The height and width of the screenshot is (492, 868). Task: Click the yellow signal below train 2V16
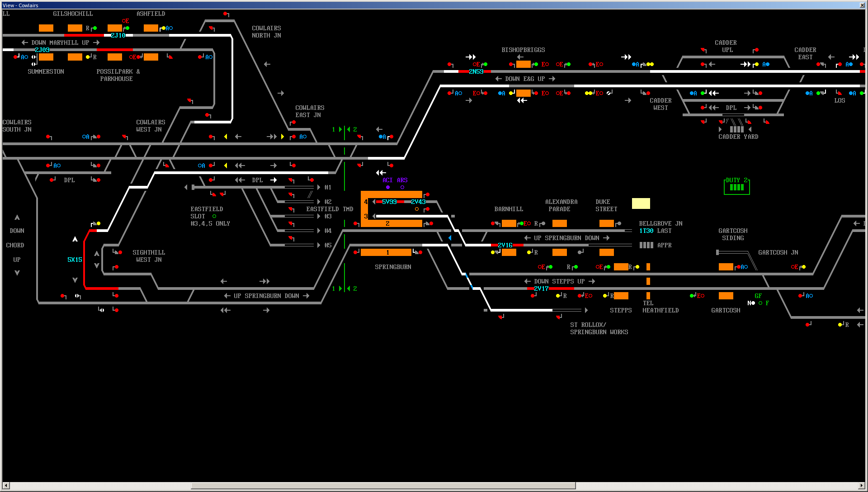click(493, 252)
